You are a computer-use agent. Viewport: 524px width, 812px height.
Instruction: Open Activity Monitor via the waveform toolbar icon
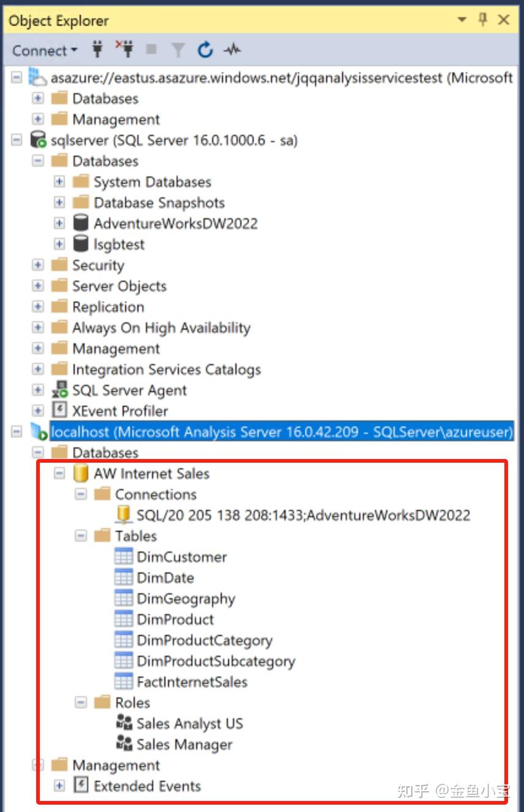click(232, 51)
